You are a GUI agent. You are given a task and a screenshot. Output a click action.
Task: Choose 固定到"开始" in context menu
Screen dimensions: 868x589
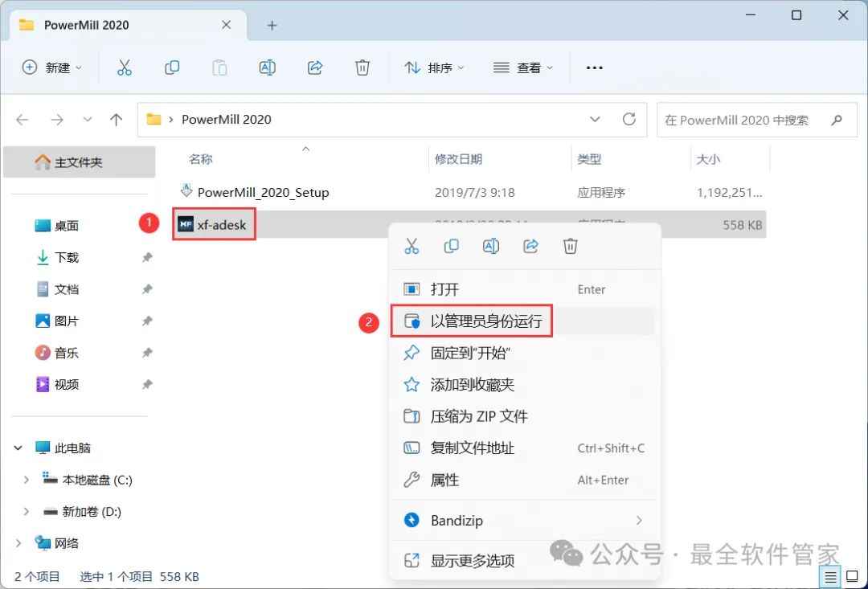[x=524, y=353]
